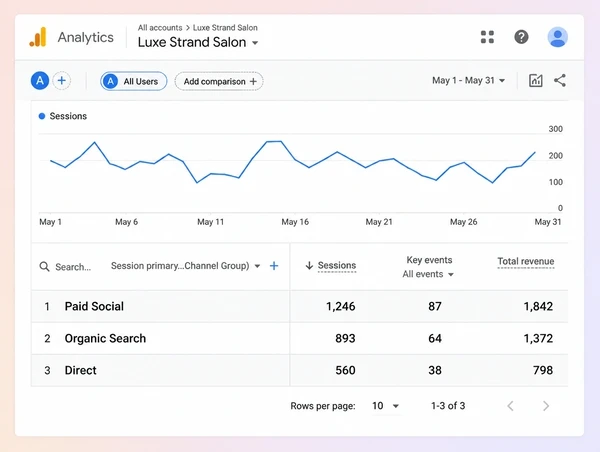The image size is (600, 452).
Task: Open the All events key events dropdown
Action: coord(428,274)
